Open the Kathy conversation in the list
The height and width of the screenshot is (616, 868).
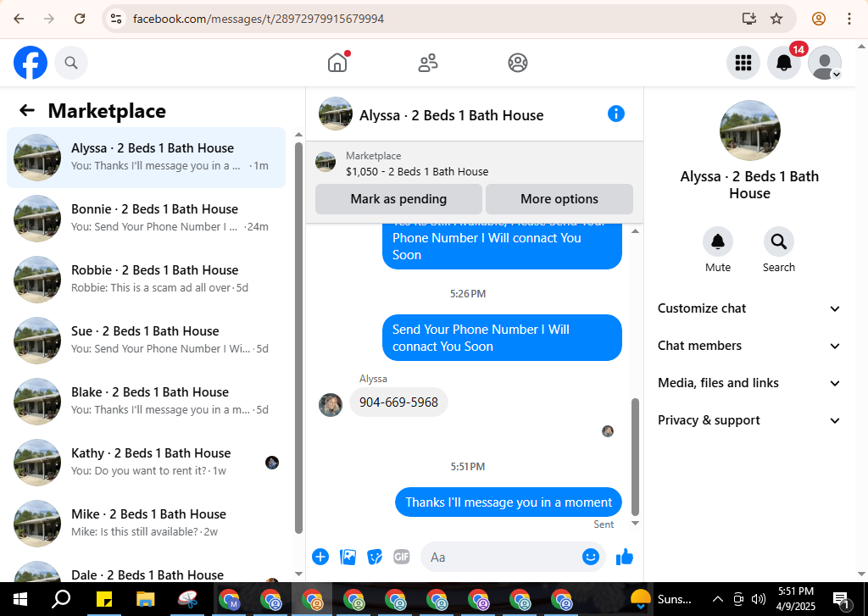[x=146, y=462]
